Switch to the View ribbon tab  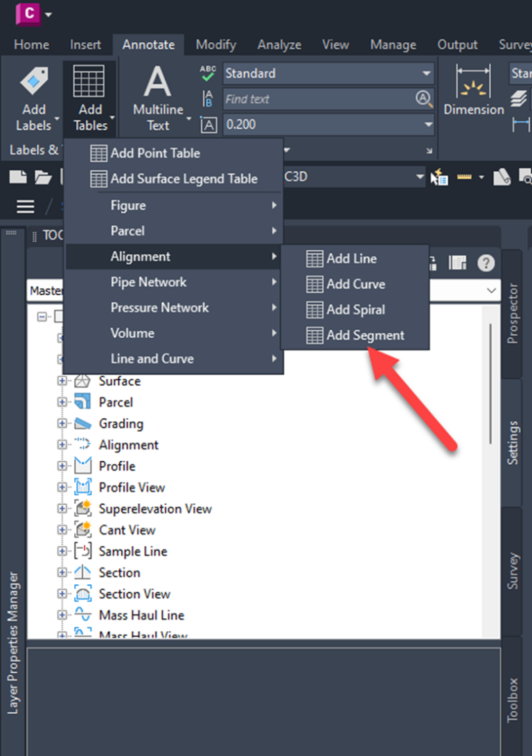point(335,45)
